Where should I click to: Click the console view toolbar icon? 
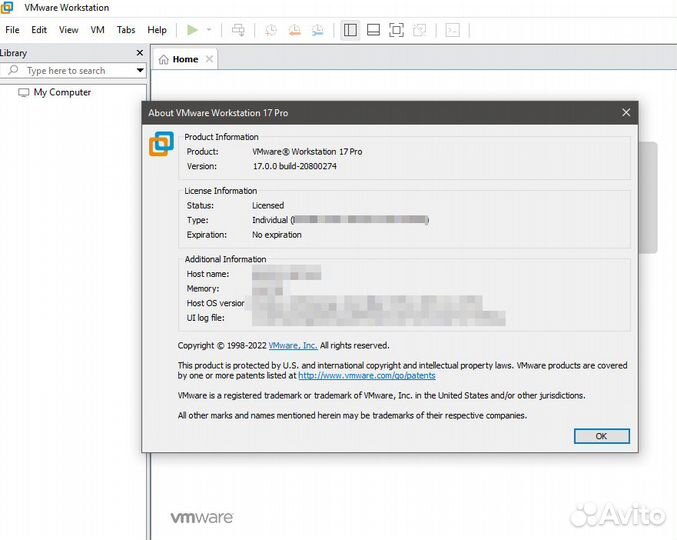[452, 30]
